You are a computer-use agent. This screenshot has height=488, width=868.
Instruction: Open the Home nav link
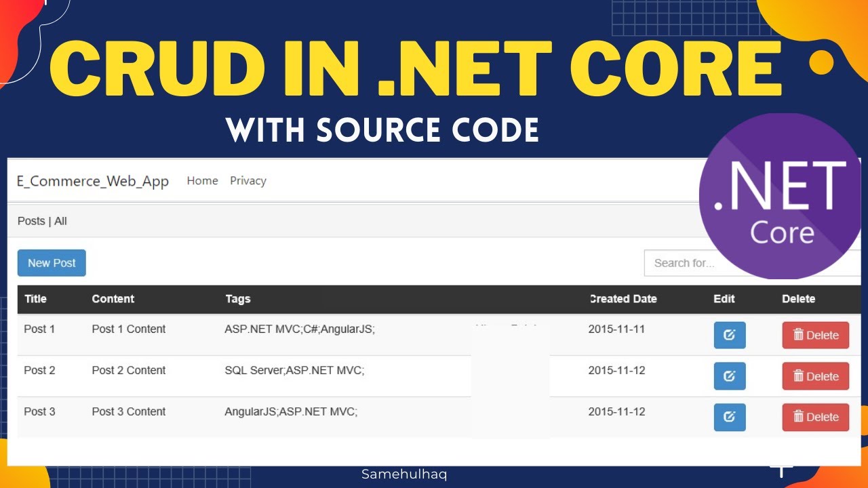pos(202,181)
